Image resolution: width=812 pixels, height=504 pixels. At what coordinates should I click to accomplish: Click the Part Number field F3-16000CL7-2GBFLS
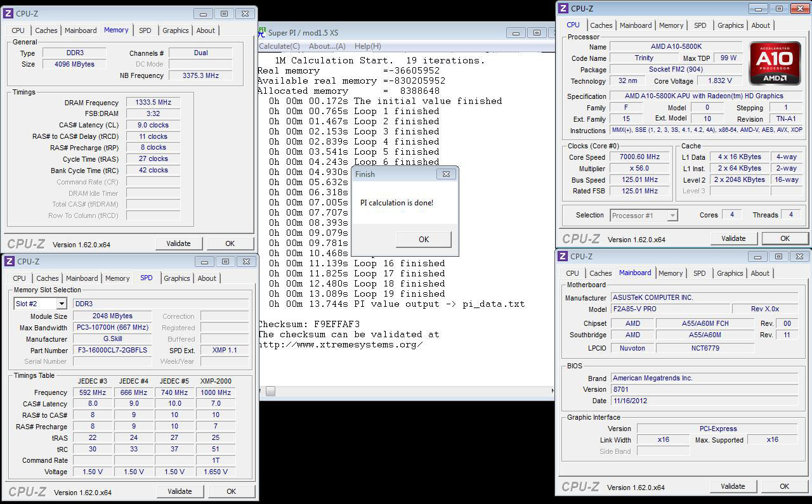click(x=112, y=350)
